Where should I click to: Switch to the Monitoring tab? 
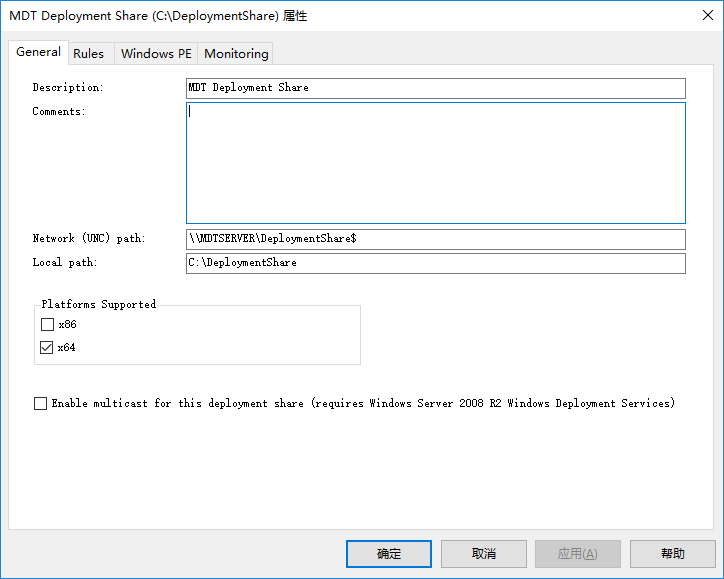coord(236,54)
